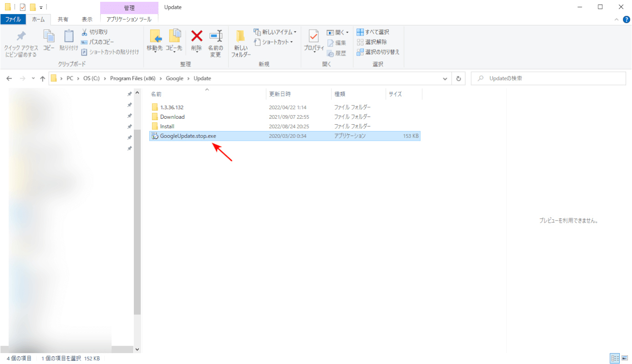632x364 pixels.
Task: Click navigation pane scroll down arrow
Action: (138, 349)
